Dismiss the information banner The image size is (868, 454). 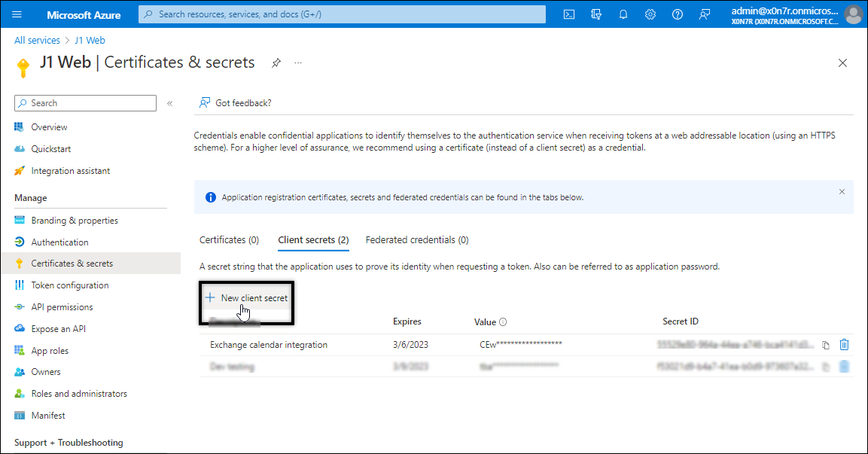tap(842, 192)
